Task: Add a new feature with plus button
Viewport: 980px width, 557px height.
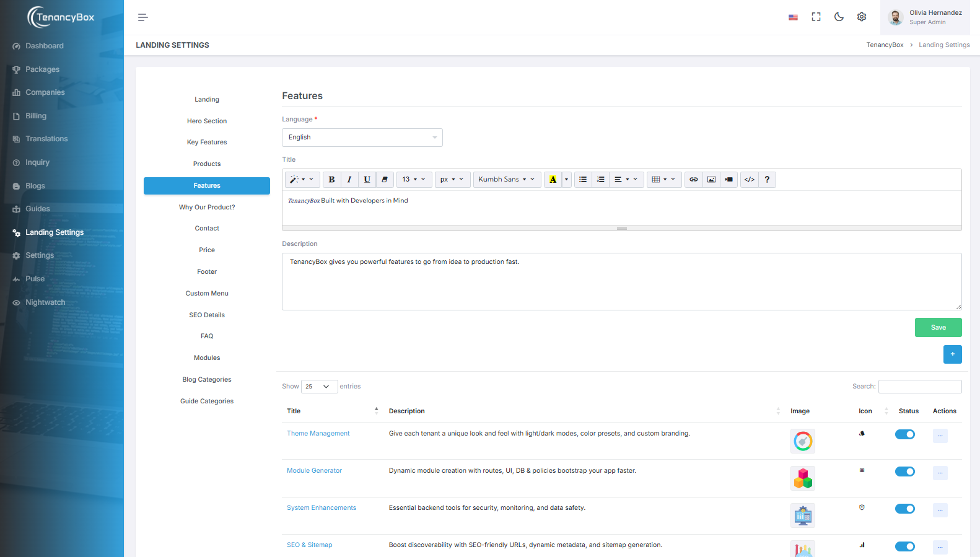Action: tap(953, 354)
